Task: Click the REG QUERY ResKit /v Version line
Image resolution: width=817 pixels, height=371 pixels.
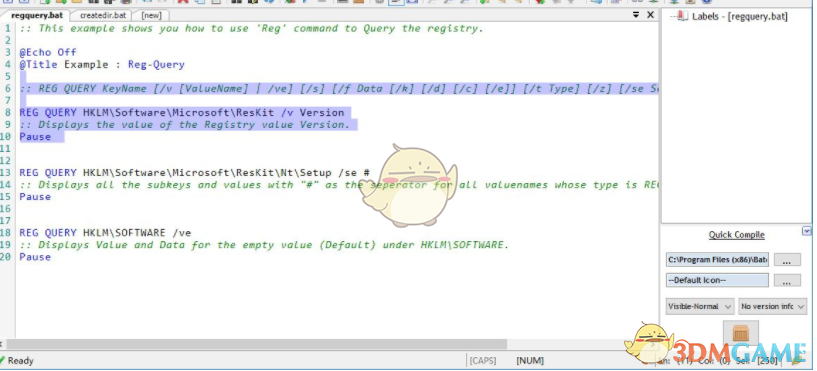Action: click(182, 113)
